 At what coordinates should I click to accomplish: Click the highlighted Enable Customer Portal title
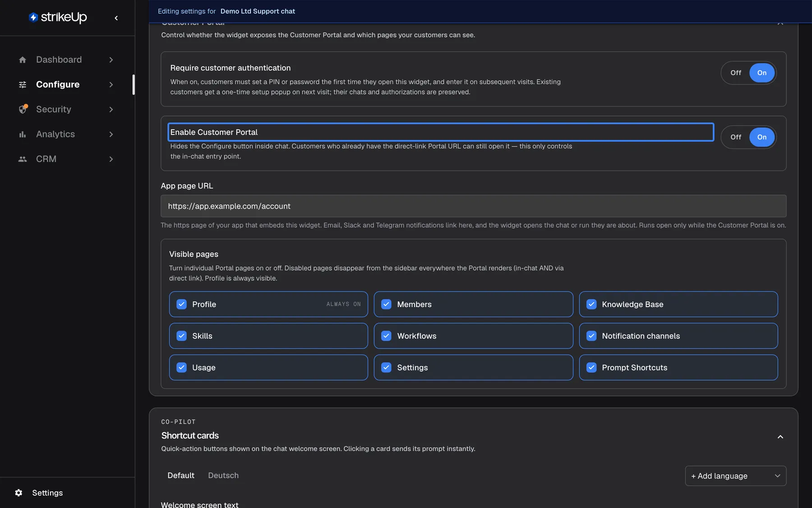441,132
